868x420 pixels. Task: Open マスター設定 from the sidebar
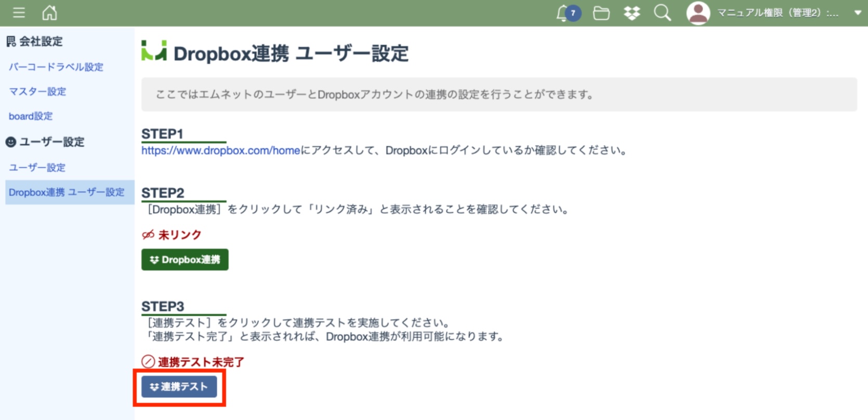37,91
